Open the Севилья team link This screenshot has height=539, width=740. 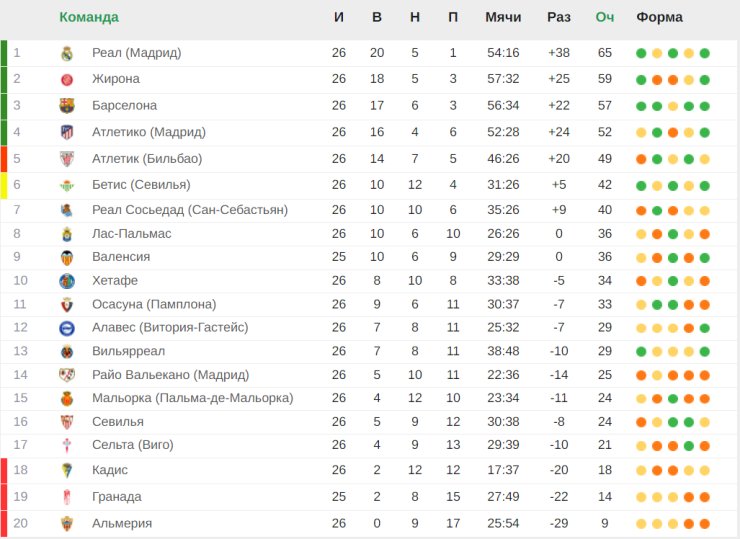pos(118,421)
